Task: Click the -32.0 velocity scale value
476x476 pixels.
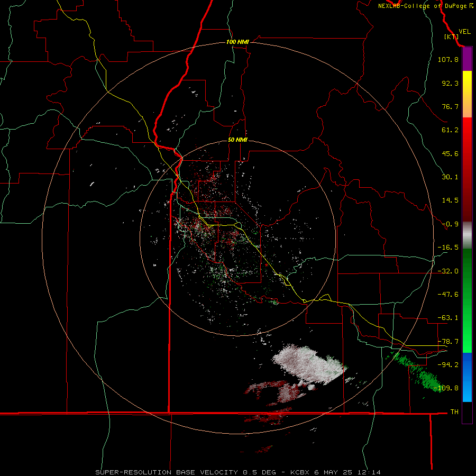Action: [x=448, y=271]
